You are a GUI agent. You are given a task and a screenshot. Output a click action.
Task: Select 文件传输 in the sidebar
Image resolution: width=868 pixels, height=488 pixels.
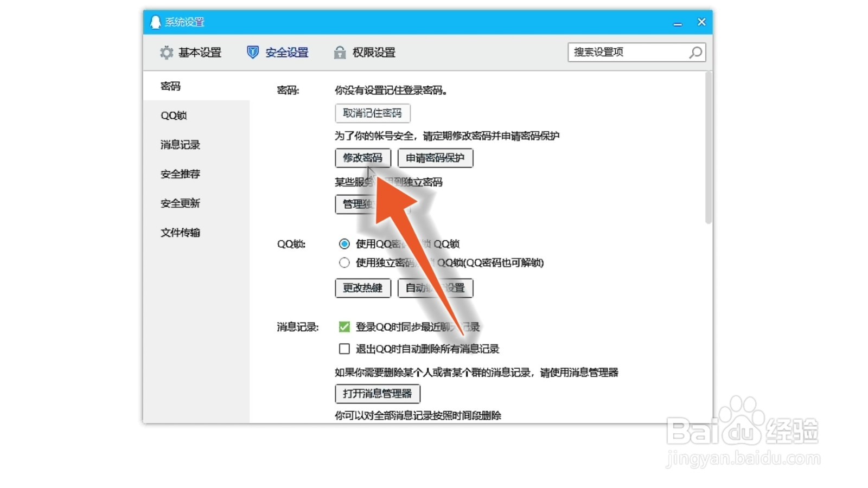pos(196,233)
